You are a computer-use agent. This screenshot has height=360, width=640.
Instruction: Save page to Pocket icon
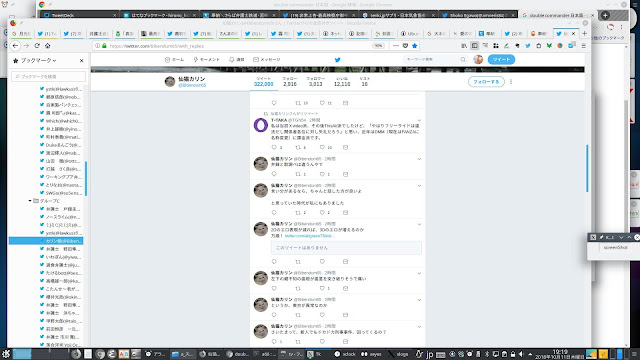click(405, 46)
